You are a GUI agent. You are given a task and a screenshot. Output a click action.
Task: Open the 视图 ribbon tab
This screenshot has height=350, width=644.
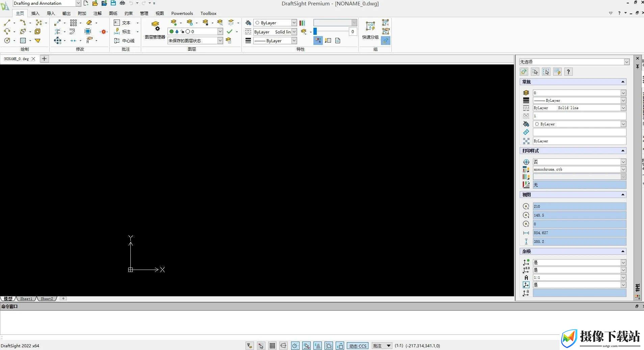click(159, 13)
